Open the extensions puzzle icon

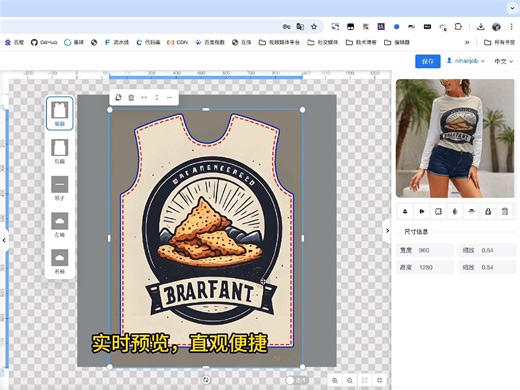(x=458, y=27)
